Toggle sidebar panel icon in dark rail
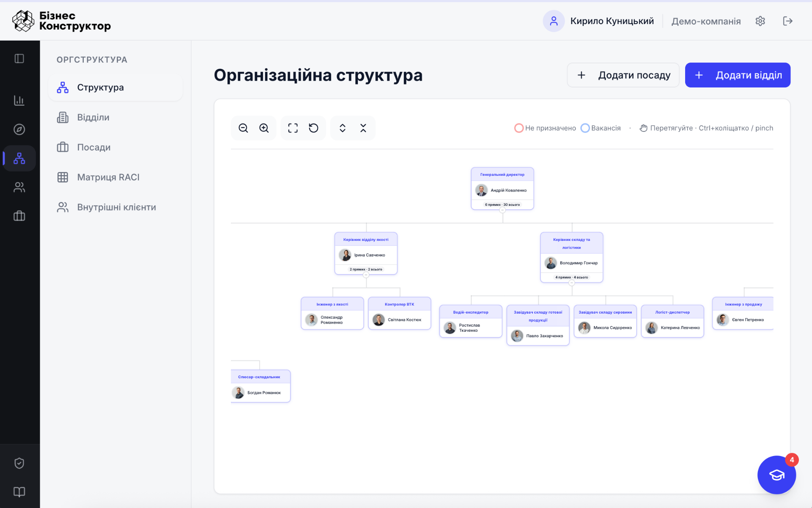Image resolution: width=812 pixels, height=508 pixels. [x=19, y=58]
